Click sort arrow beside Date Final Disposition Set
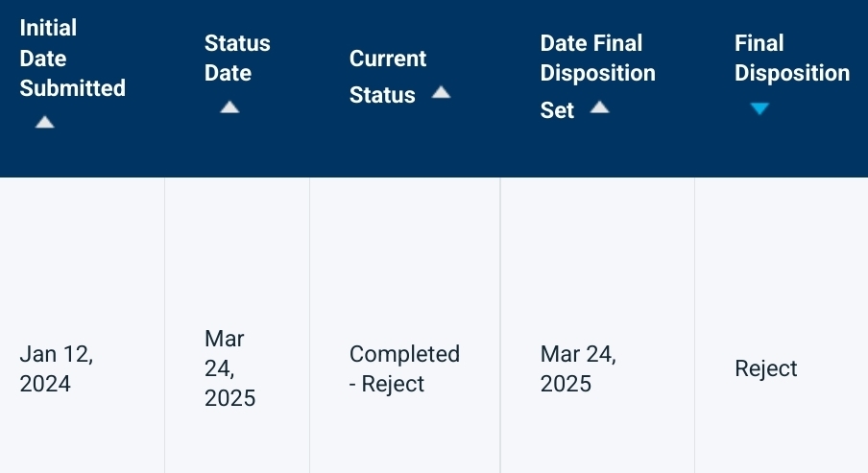868x473 pixels. [x=599, y=107]
